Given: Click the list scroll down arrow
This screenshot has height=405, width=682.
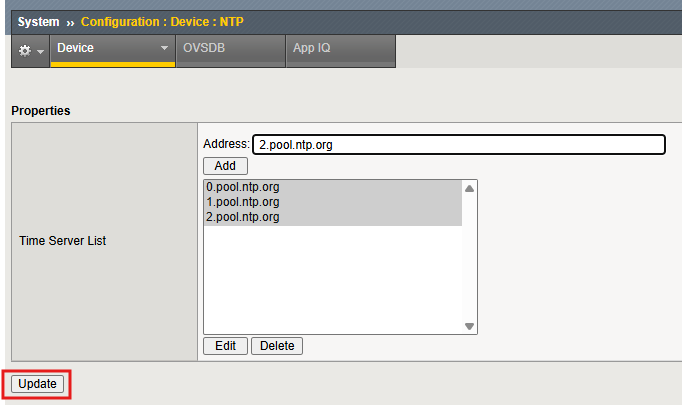Looking at the screenshot, I should 469,326.
